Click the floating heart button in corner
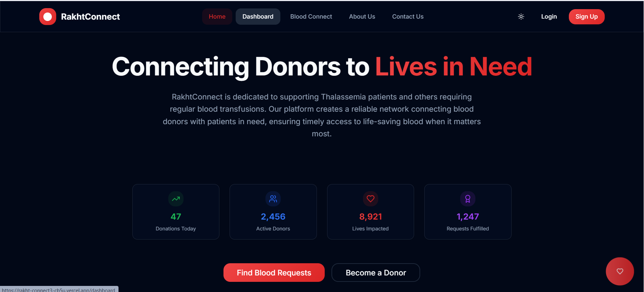Image resolution: width=644 pixels, height=292 pixels. click(620, 271)
